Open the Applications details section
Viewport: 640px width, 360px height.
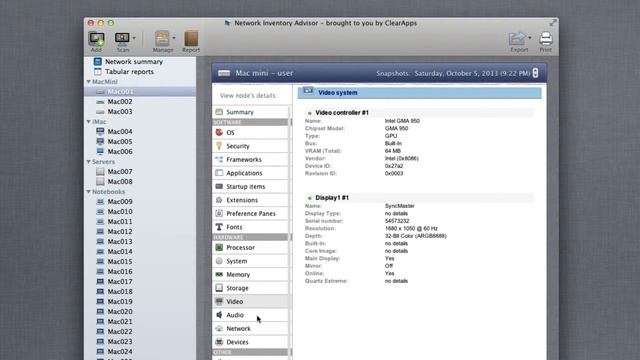coord(250,173)
